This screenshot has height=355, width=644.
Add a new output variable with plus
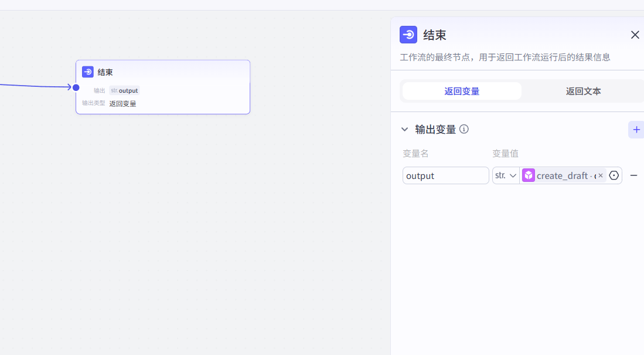636,130
